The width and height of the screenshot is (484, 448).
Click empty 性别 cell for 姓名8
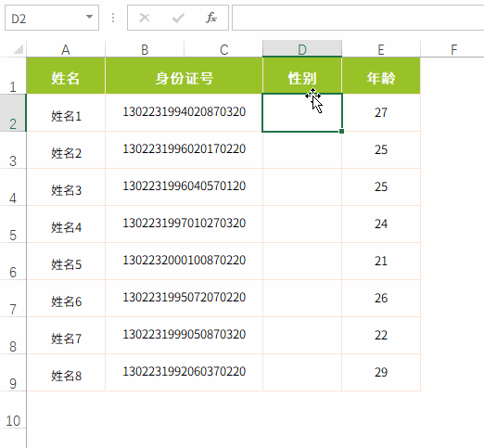click(x=302, y=373)
